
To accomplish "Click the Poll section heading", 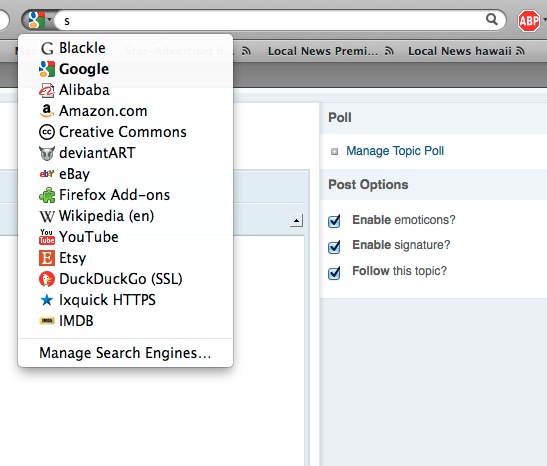I will [x=340, y=118].
